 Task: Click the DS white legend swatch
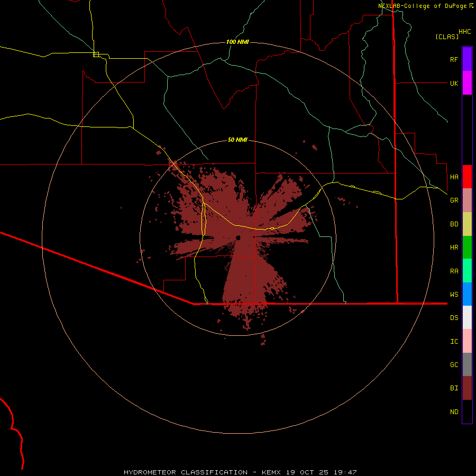[467, 317]
